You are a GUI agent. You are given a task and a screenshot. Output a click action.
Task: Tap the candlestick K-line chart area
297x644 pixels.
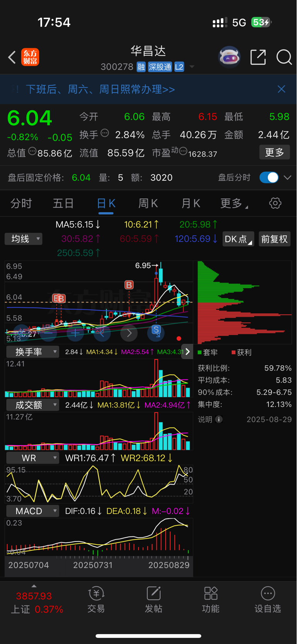tap(99, 302)
